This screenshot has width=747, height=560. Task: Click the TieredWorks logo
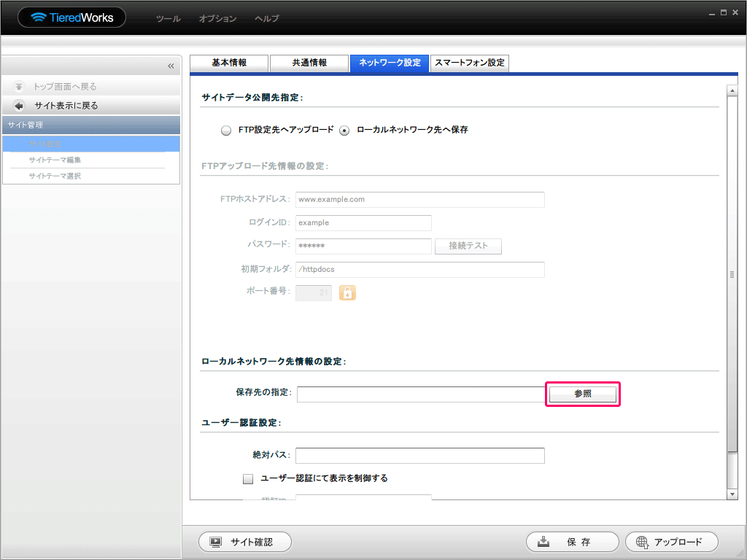click(71, 17)
